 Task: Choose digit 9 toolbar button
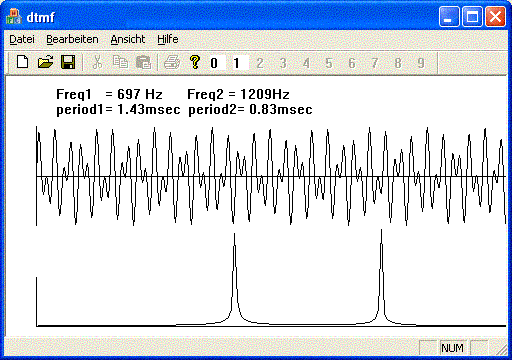[x=421, y=63]
